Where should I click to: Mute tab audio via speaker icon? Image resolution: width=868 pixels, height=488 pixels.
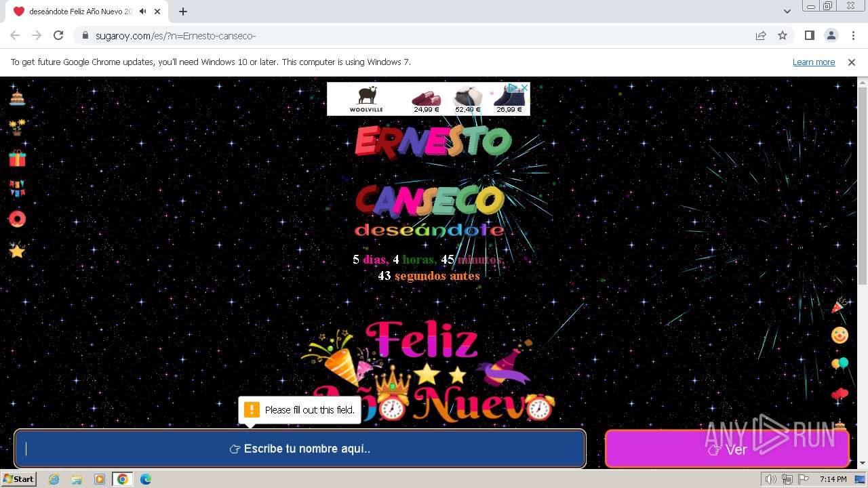click(142, 12)
